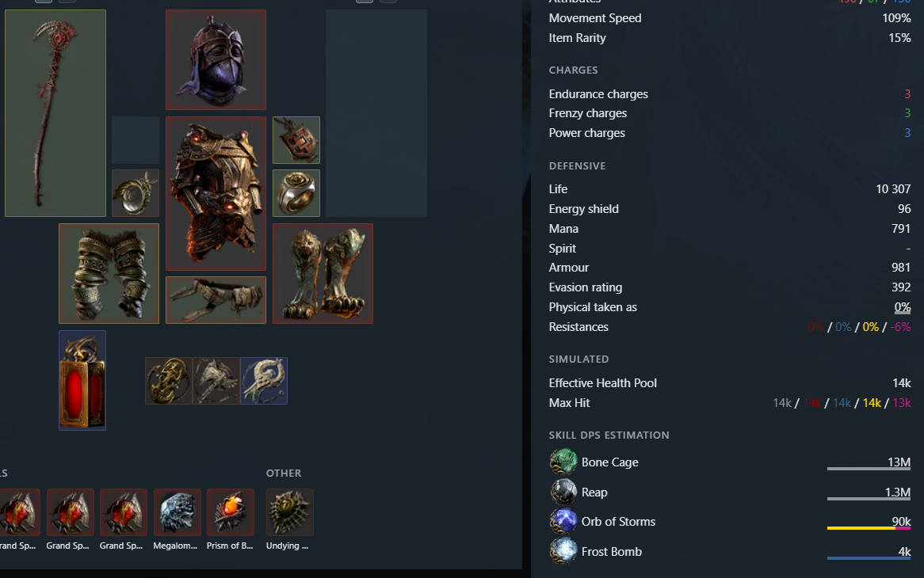Screen dimensions: 924x578
Task: Open the body armour item slot
Action: (x=216, y=194)
